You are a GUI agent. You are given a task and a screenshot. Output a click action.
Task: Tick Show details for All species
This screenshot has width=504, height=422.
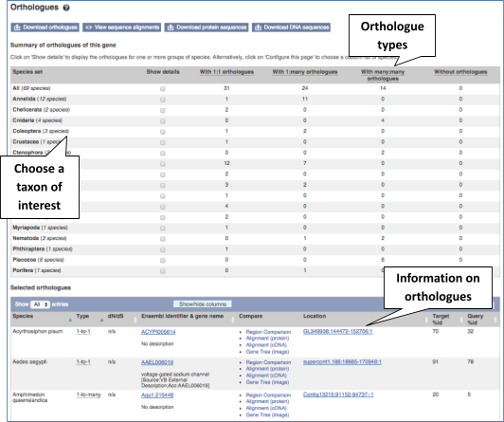(163, 89)
